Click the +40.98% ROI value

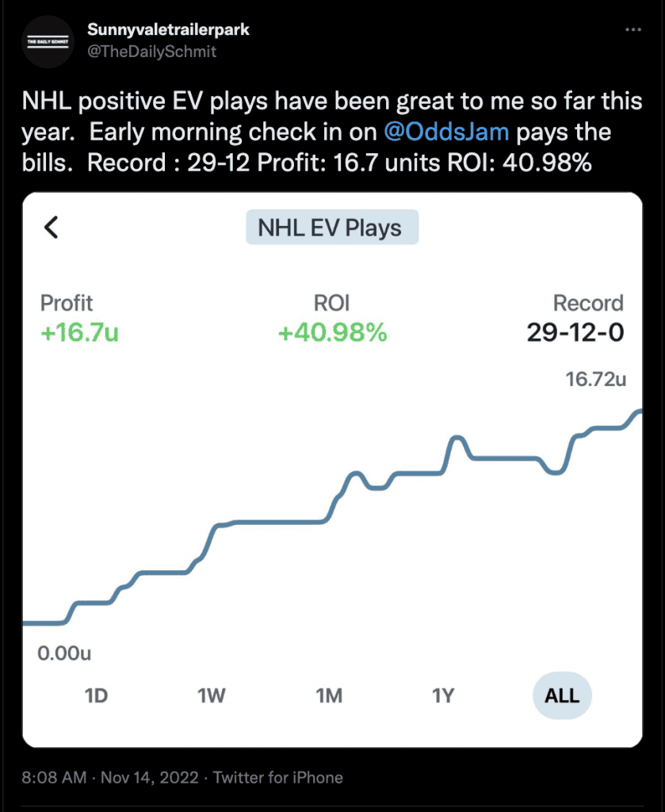tap(332, 332)
